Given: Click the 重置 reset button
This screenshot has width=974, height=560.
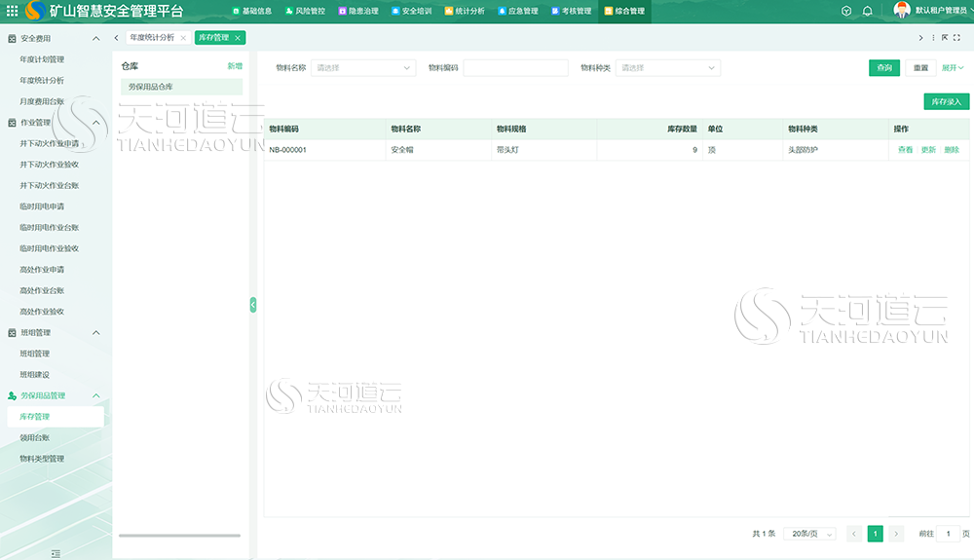Looking at the screenshot, I should point(920,67).
